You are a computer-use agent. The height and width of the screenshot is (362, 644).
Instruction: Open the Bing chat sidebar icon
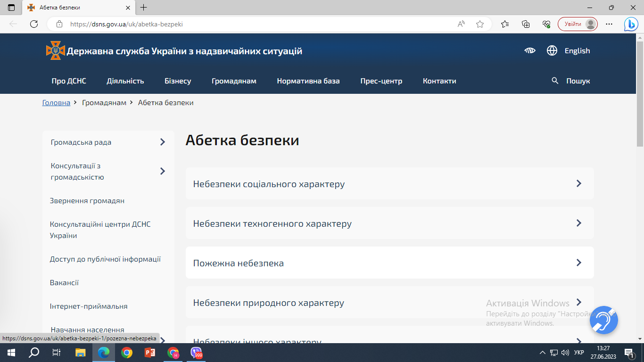631,24
